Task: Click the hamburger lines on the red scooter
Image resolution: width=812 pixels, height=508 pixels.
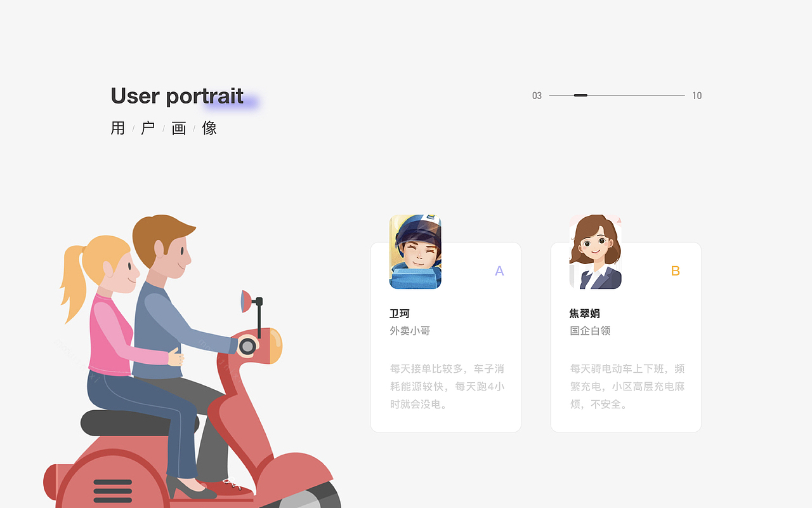Action: click(114, 490)
